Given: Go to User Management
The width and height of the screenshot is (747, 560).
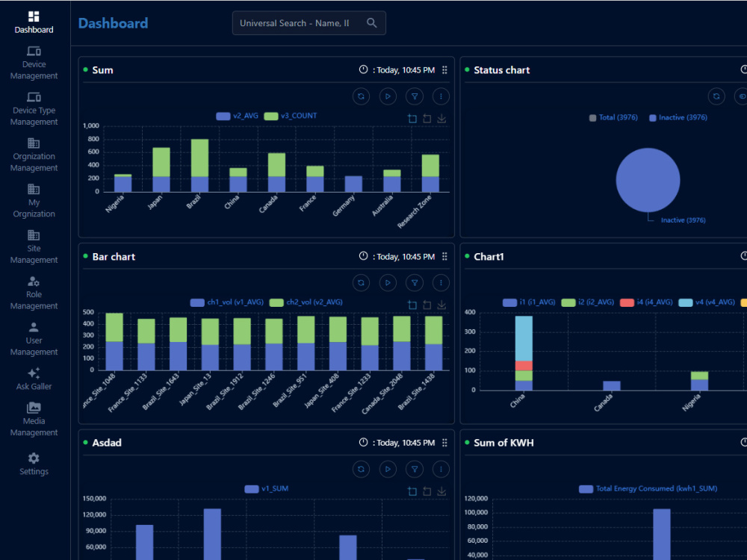Looking at the screenshot, I should pos(34,340).
